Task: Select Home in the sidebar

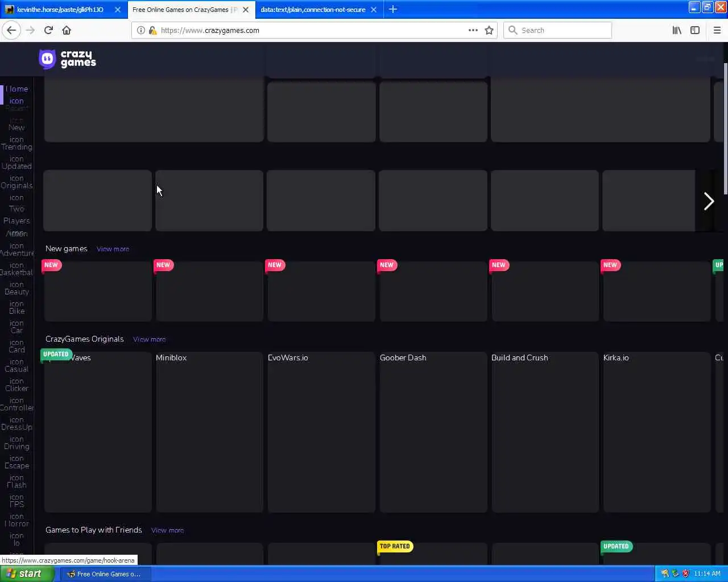Action: pos(16,89)
